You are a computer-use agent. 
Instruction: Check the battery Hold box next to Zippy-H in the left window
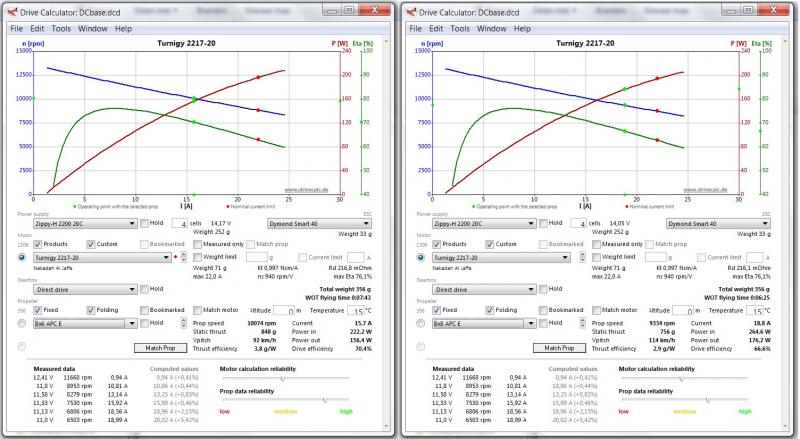144,223
